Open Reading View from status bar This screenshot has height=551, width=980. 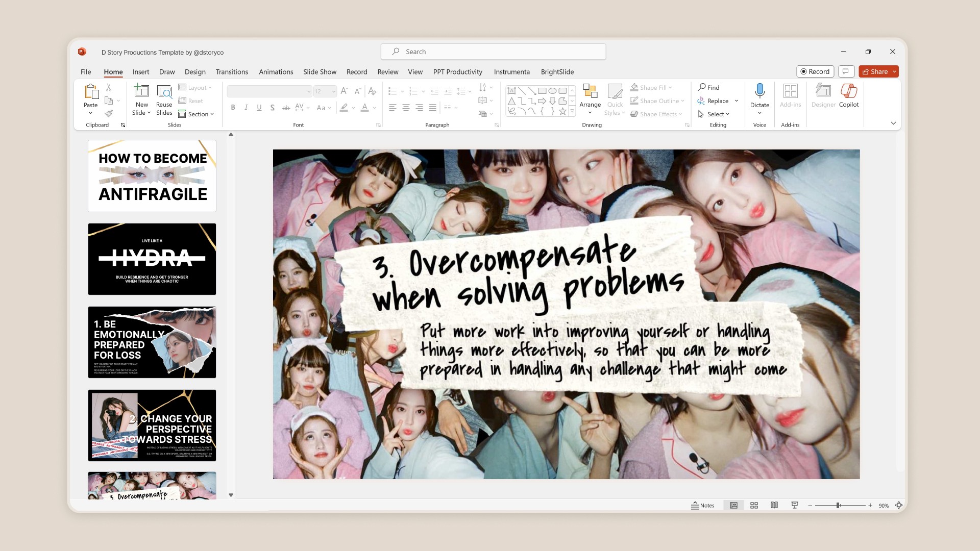click(x=774, y=505)
